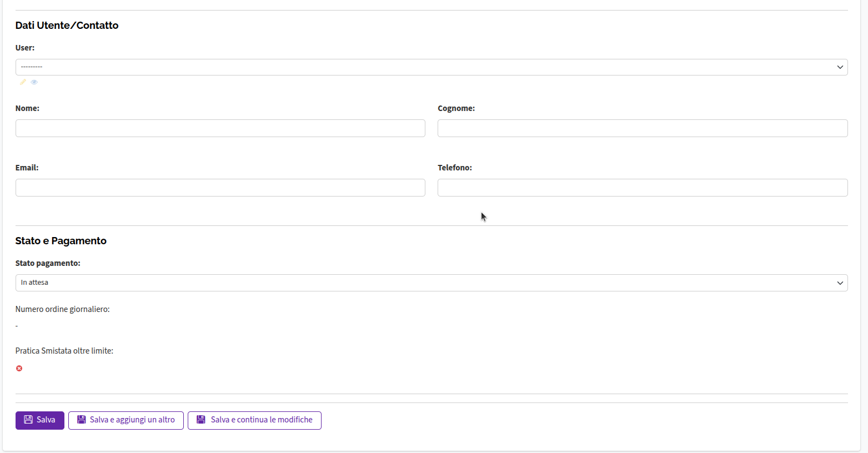Open the User select box
This screenshot has height=453, width=868.
click(x=422, y=67)
